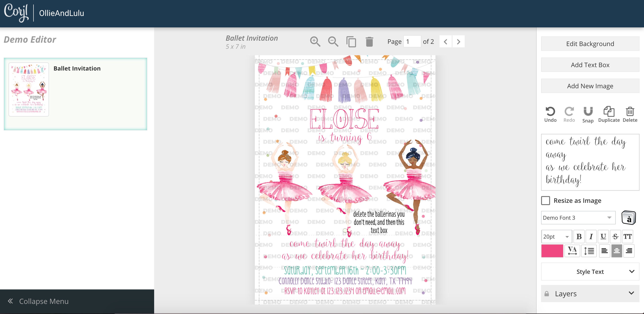Viewport: 644px width, 314px height.
Task: Zoom out of the invitation canvas
Action: pyautogui.click(x=333, y=42)
